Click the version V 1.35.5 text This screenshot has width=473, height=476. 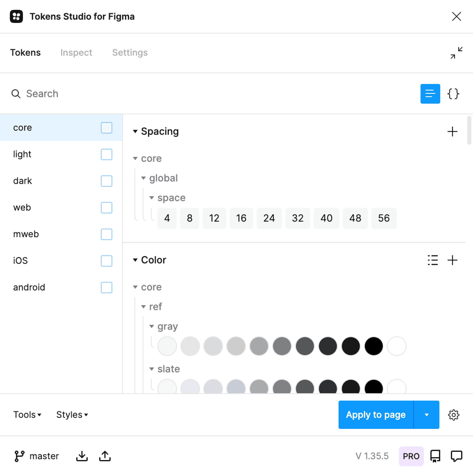click(x=372, y=456)
